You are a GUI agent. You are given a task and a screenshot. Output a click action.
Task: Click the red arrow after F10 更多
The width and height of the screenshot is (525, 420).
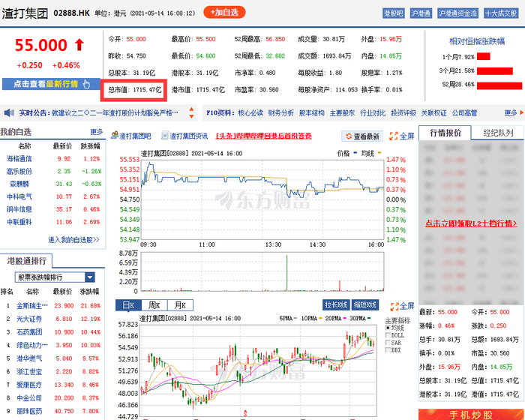coord(522,112)
